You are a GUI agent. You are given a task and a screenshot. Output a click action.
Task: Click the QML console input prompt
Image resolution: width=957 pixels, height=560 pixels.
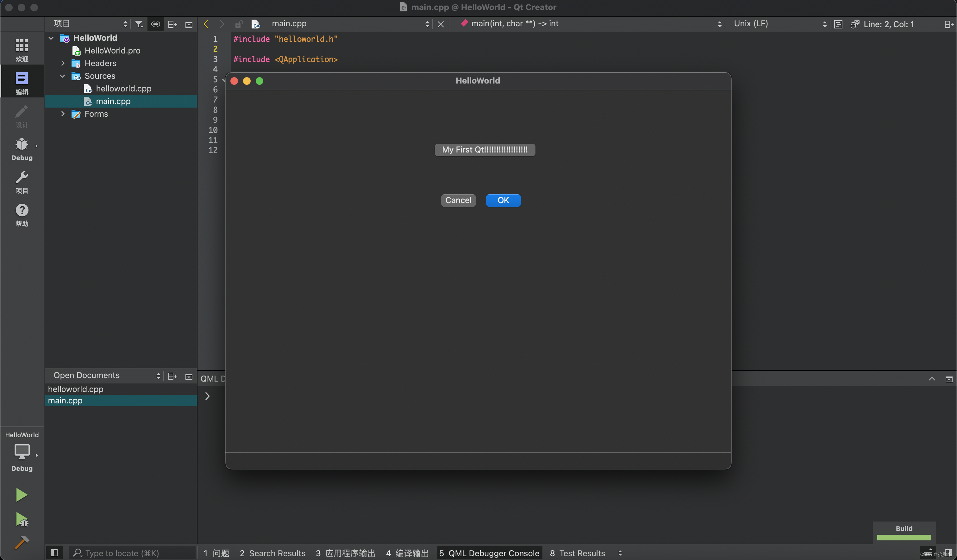tap(207, 396)
